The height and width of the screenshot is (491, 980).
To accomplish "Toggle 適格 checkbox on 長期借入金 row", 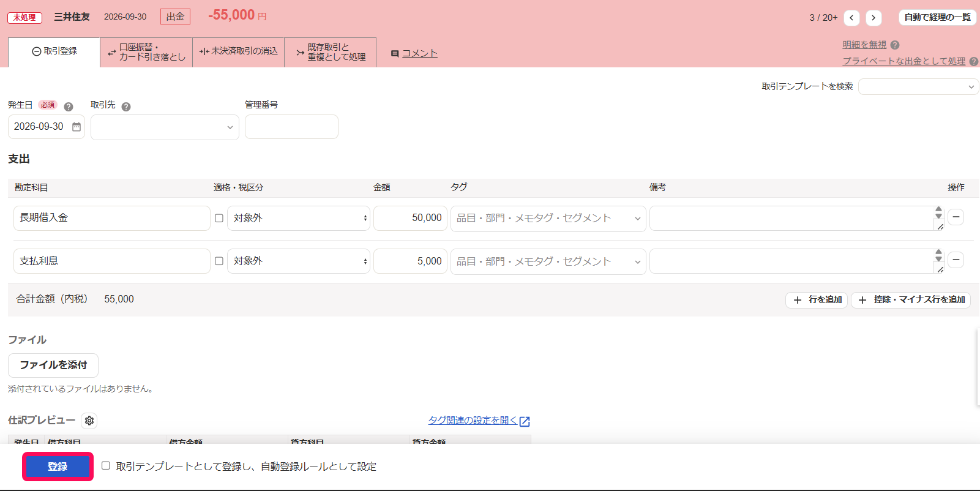I will 219,218.
